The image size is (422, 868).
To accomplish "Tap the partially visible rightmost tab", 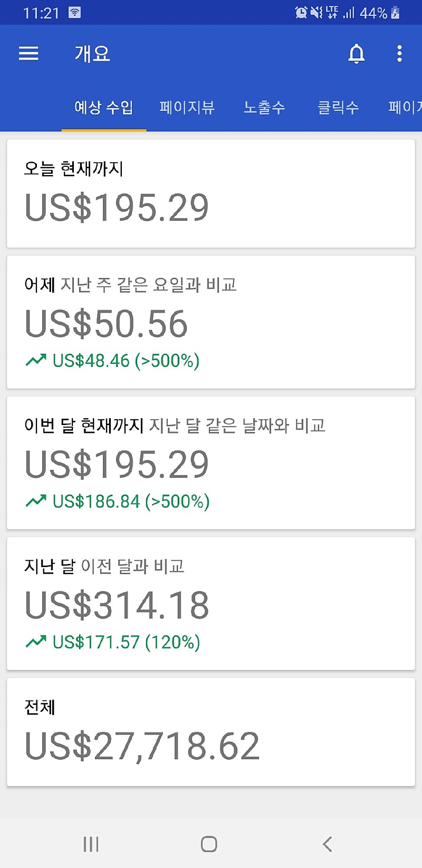I will [x=405, y=108].
